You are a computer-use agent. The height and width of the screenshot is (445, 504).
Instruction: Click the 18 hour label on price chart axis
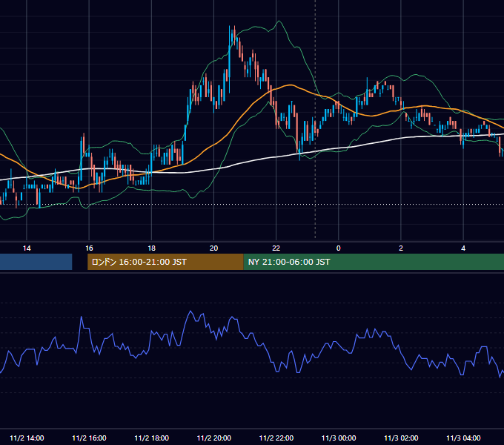(151, 248)
